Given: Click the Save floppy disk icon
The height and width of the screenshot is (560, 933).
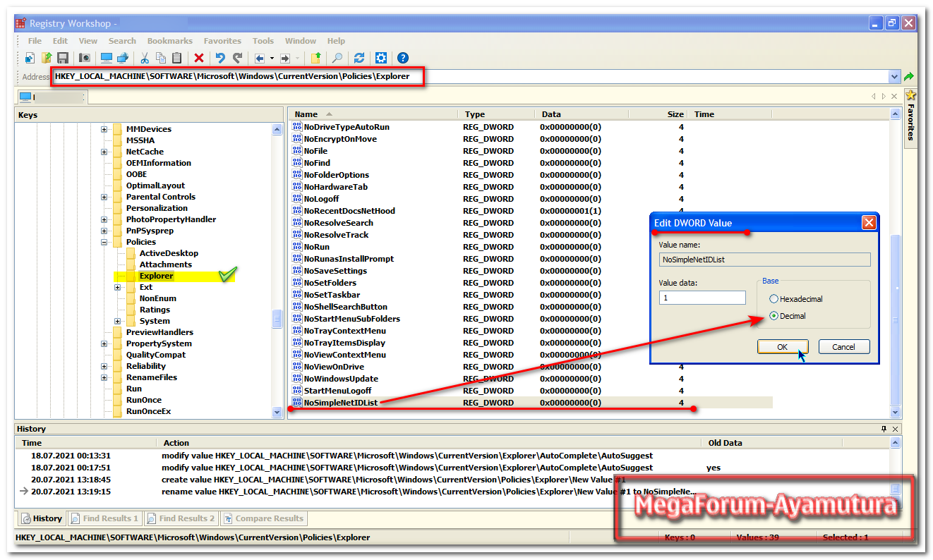Looking at the screenshot, I should point(63,58).
